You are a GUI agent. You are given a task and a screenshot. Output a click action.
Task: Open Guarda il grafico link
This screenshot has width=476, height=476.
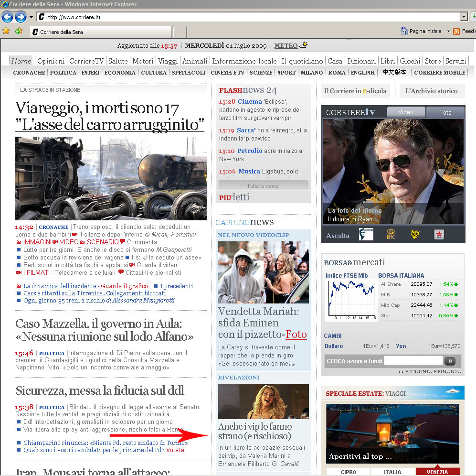tap(124, 286)
